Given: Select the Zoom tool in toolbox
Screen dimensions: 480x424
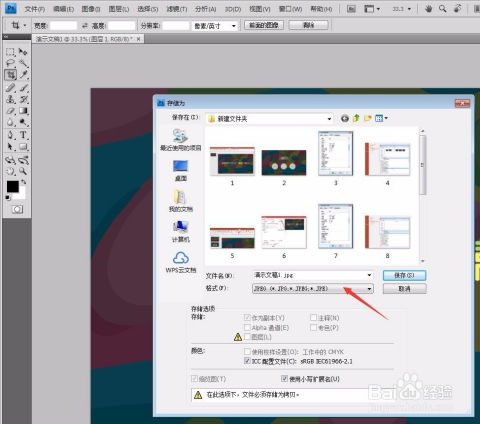Looking at the screenshot, I should point(23,171).
